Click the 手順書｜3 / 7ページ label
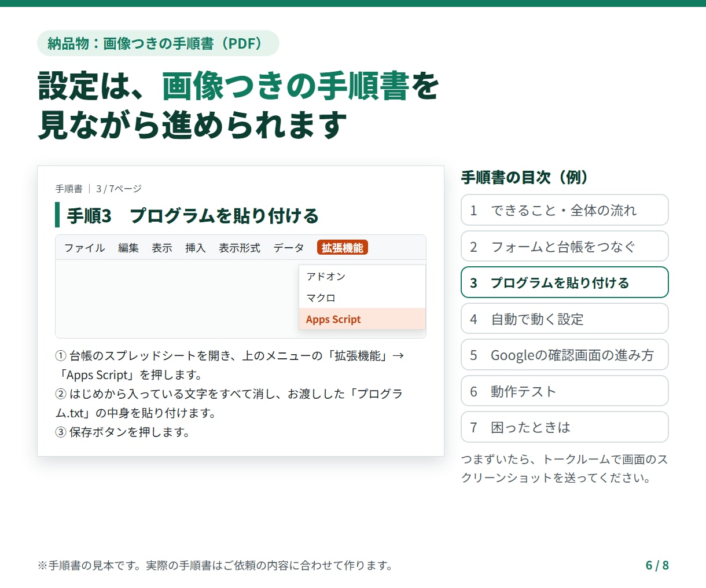Image resolution: width=706 pixels, height=588 pixels. click(98, 189)
